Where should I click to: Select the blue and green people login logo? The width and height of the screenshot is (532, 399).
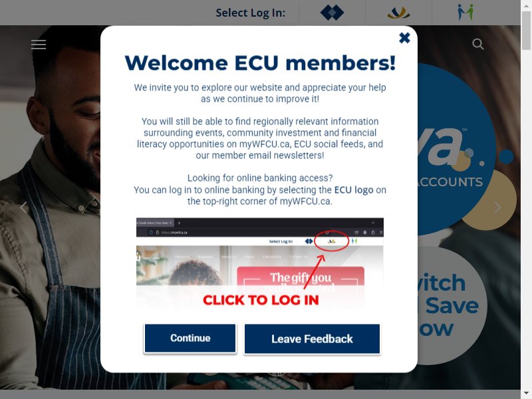tap(465, 13)
